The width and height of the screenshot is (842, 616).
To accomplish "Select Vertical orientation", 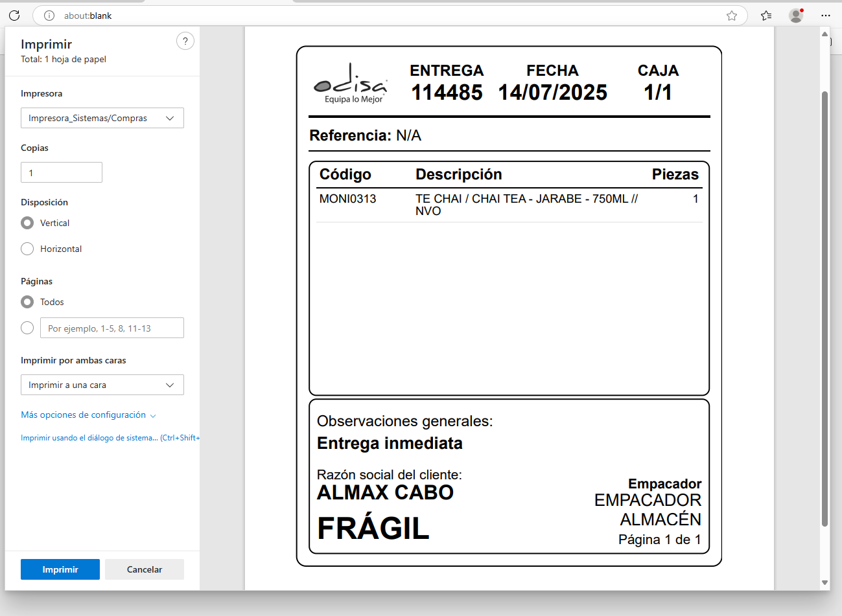I will (x=27, y=223).
